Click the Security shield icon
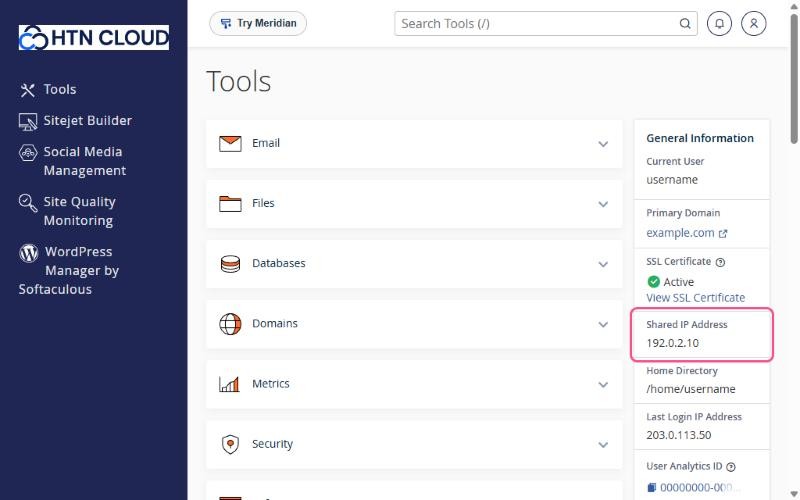The image size is (800, 500). pos(230,444)
